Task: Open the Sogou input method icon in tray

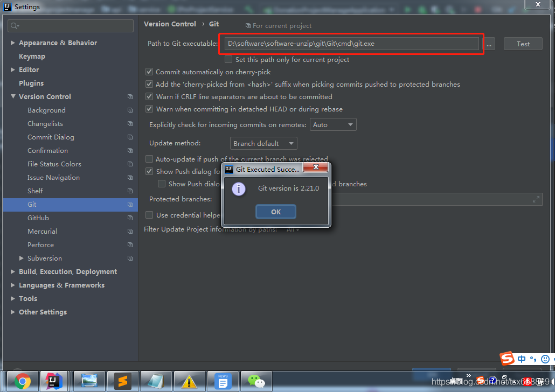Action: pos(507,359)
